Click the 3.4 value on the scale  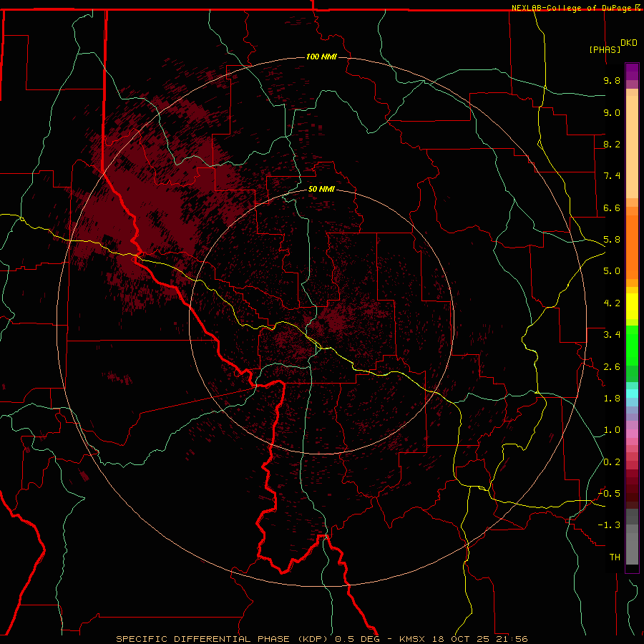tap(612, 335)
